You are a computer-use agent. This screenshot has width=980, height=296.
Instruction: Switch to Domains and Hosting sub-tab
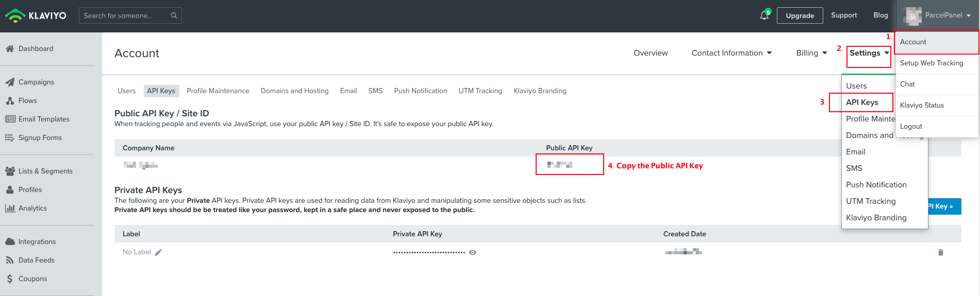coord(294,91)
